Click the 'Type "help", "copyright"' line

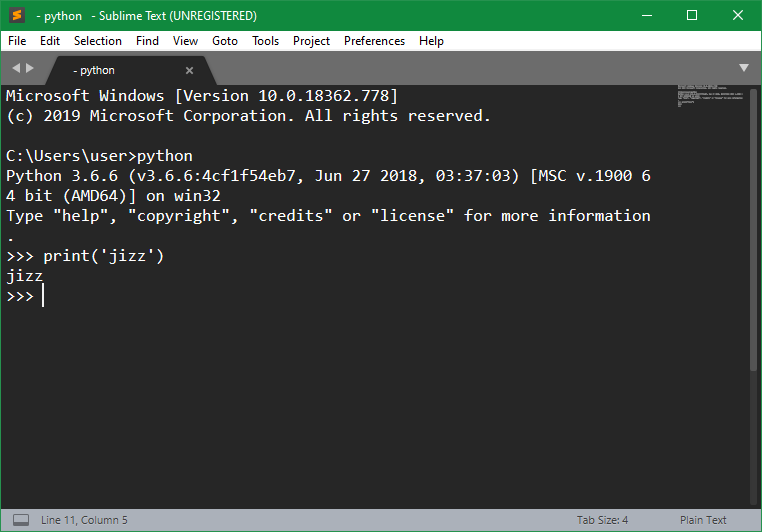coord(328,216)
